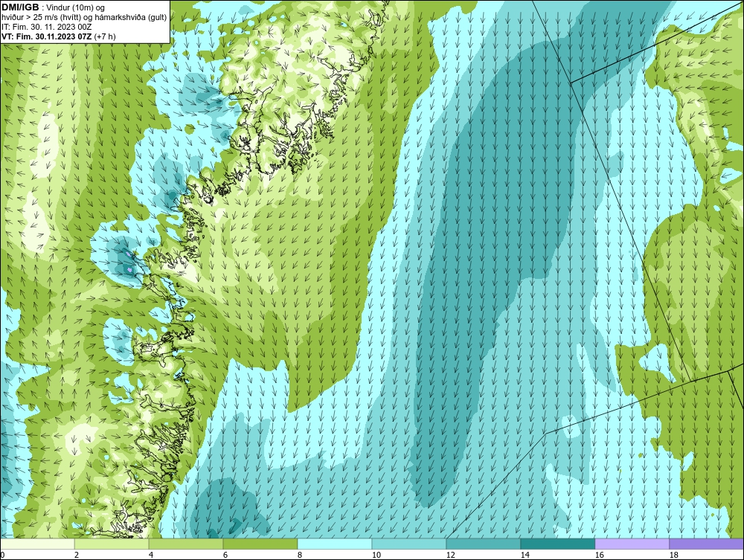The height and width of the screenshot is (560, 744).
Task: Click the 0–2 m/s pale legend swatch
Action: [x=37, y=544]
